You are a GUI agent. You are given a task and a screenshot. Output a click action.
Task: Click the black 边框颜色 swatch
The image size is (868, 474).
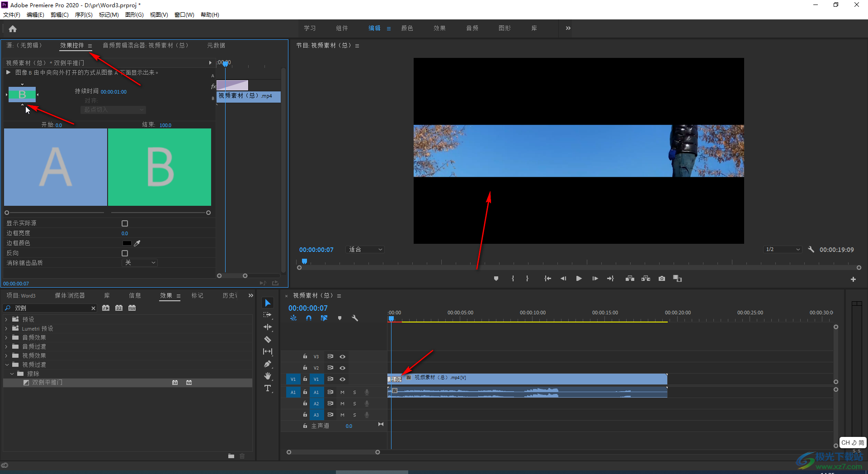coord(127,243)
